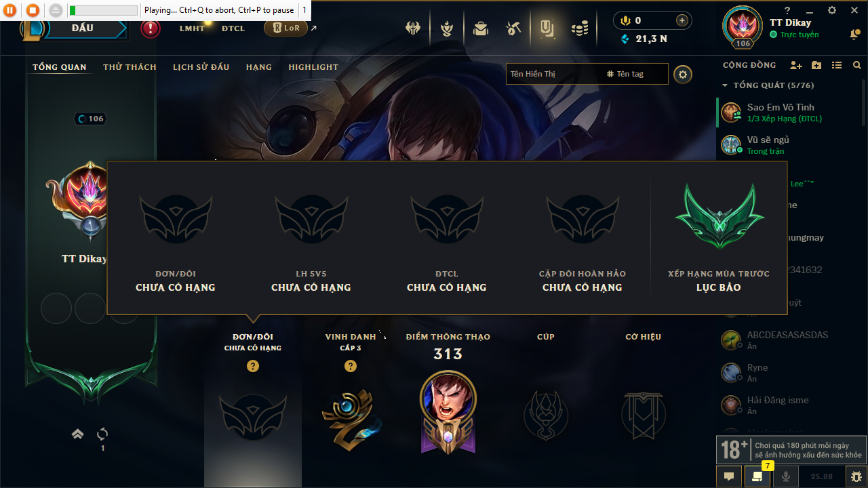Toggle the missions panel with badge 7

pyautogui.click(x=757, y=476)
